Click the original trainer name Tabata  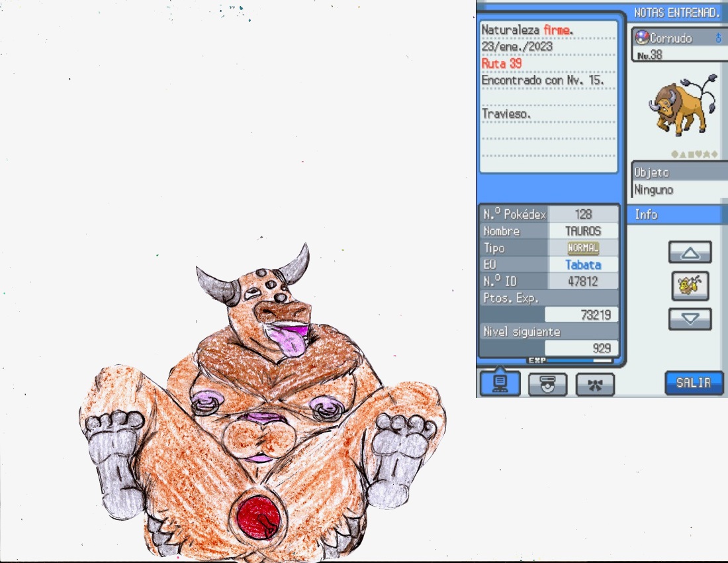(x=583, y=264)
